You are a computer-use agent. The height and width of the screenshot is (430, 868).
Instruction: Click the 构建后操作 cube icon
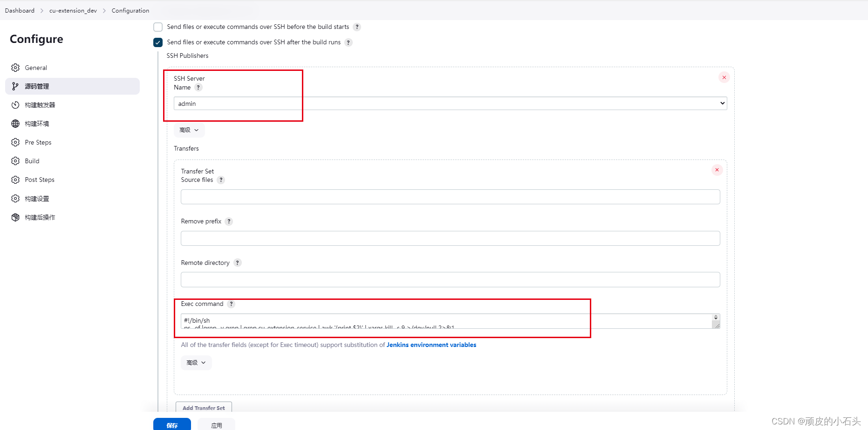point(15,217)
